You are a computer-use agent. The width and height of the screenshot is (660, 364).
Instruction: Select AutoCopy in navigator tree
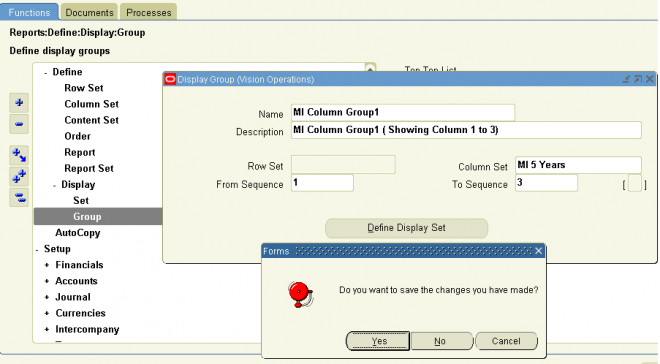tap(78, 233)
